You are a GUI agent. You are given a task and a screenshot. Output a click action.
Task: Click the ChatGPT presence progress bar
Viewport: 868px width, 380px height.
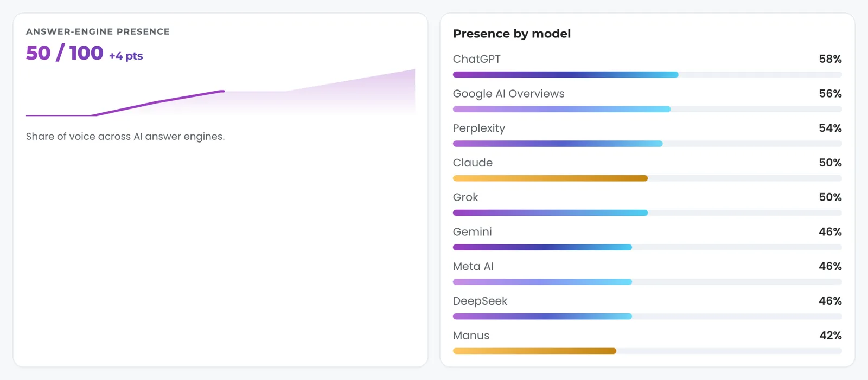[x=647, y=75]
